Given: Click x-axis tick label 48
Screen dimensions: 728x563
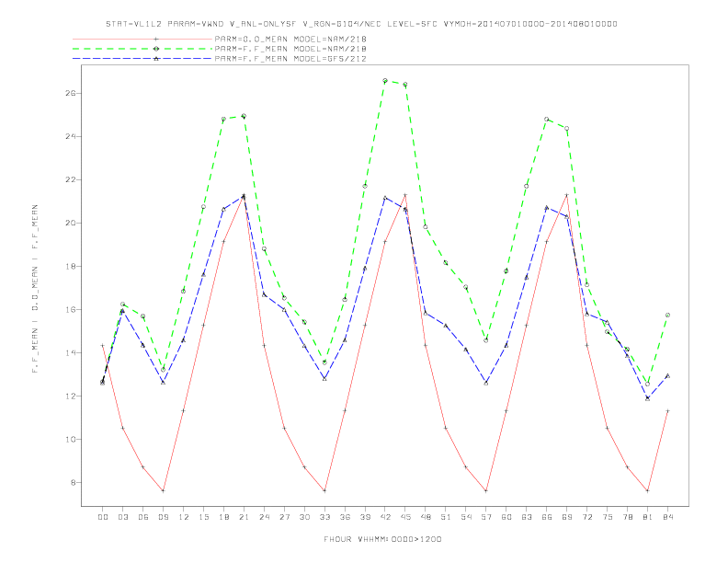Looking at the screenshot, I should 426,517.
